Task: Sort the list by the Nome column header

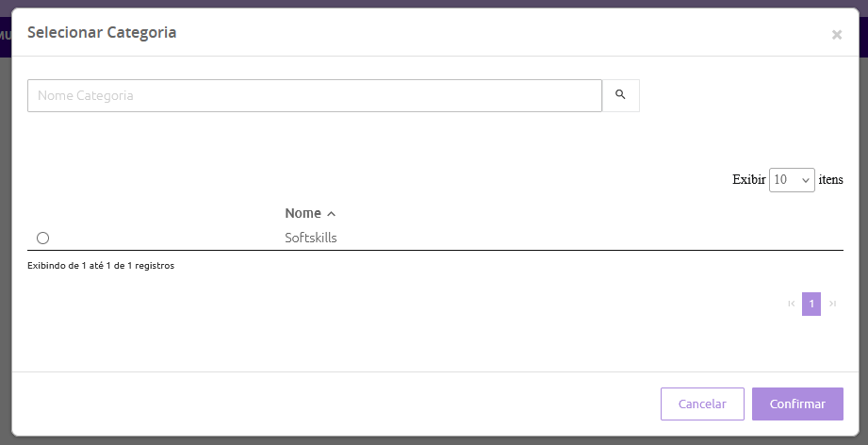Action: pos(303,213)
